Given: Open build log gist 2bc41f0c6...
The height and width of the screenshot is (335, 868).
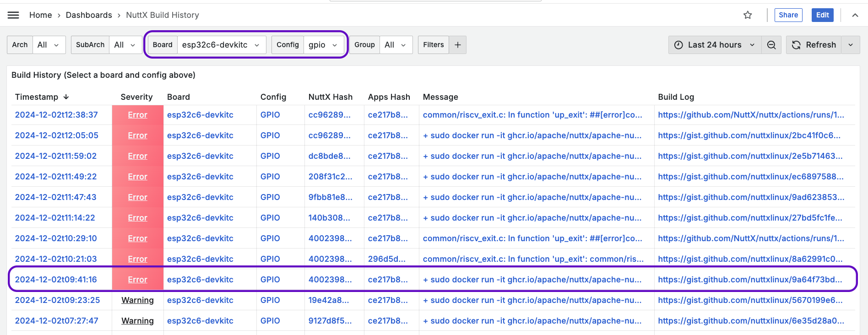Looking at the screenshot, I should click(x=749, y=135).
